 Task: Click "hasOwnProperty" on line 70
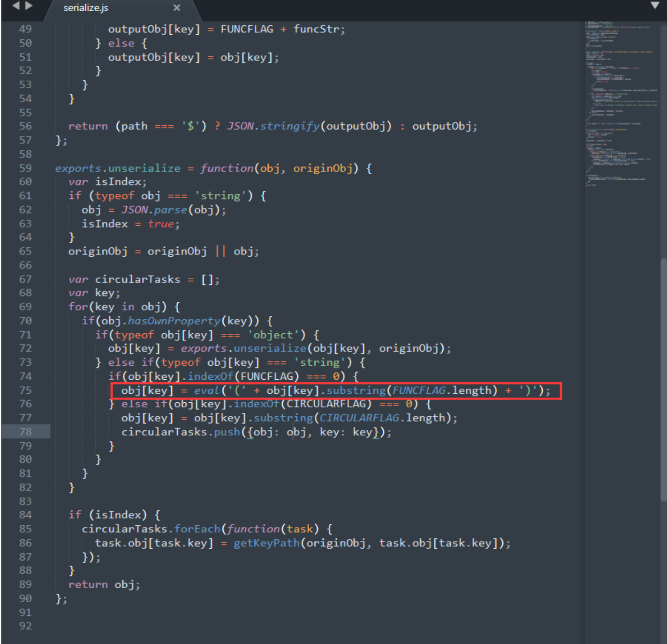coord(174,321)
